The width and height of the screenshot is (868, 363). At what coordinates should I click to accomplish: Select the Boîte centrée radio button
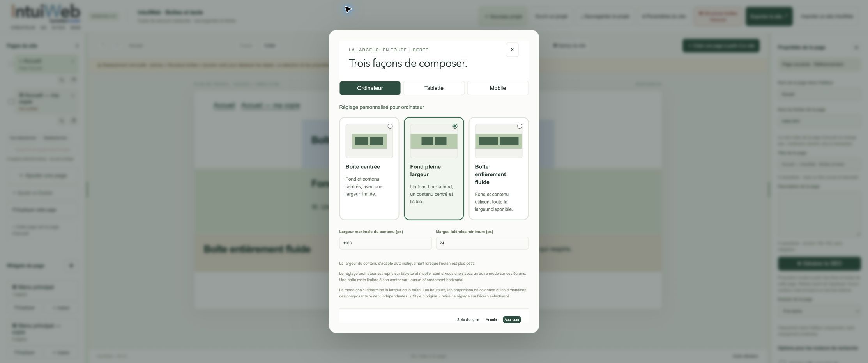point(390,126)
